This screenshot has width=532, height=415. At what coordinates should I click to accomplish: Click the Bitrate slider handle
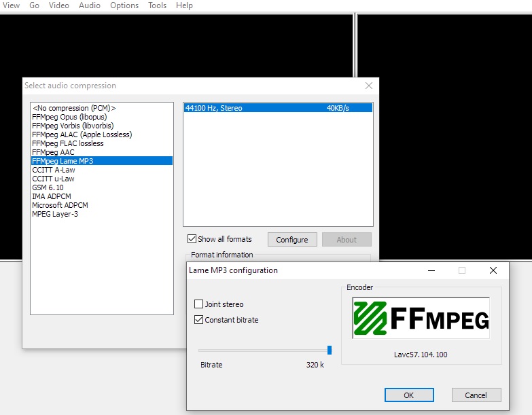[x=330, y=350]
